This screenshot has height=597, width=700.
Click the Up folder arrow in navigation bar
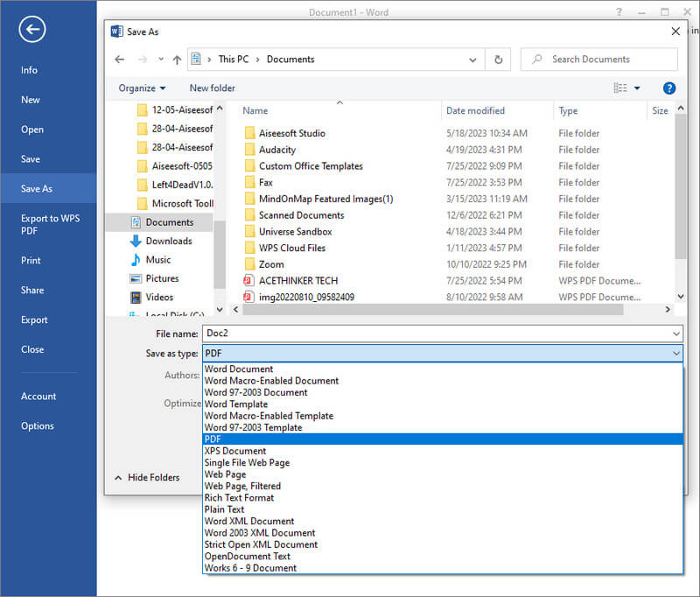pyautogui.click(x=177, y=60)
